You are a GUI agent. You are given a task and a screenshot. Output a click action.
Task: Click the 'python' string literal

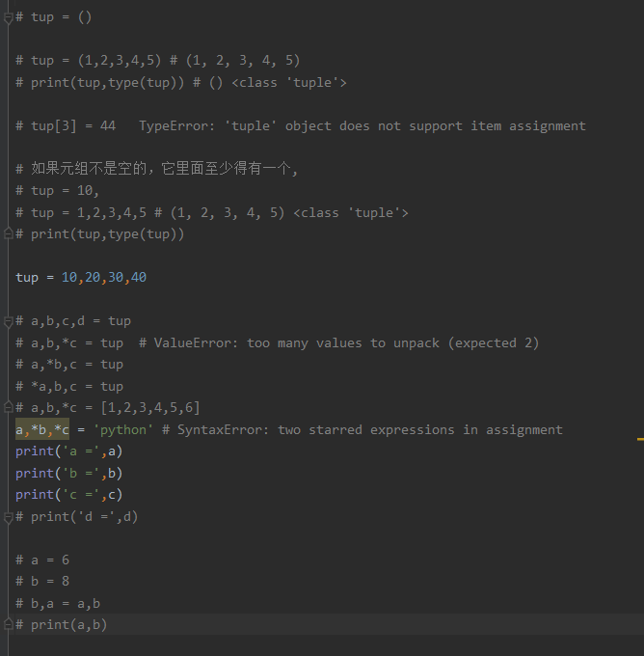123,430
